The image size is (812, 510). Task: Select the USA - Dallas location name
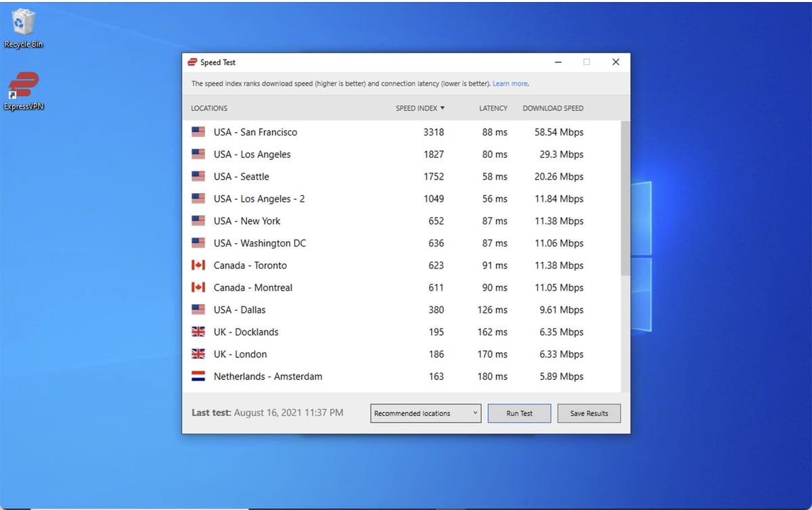coord(240,310)
